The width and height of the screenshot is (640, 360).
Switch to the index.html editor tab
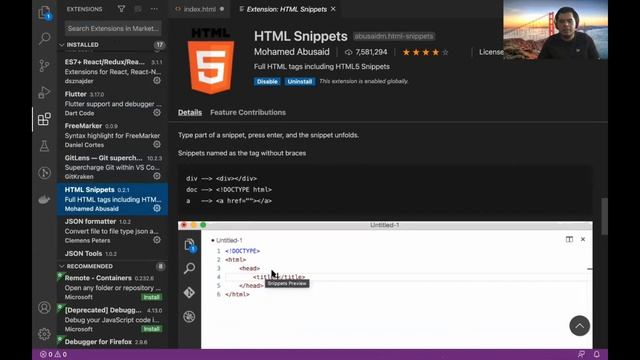200,9
